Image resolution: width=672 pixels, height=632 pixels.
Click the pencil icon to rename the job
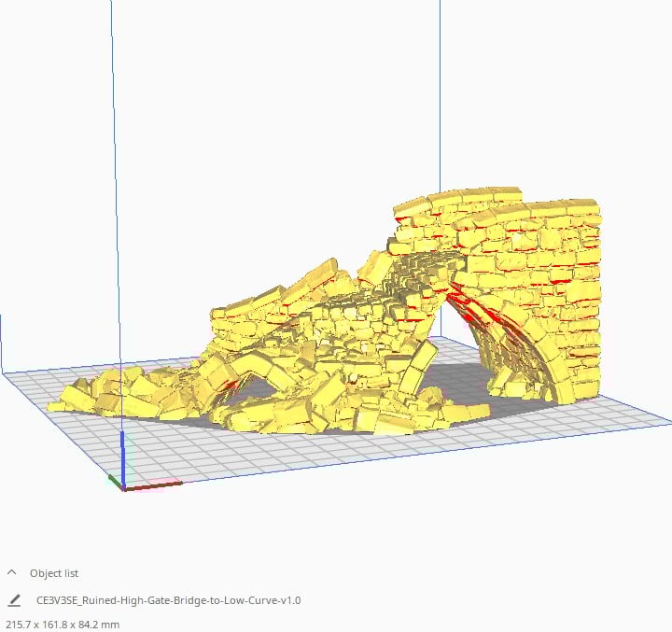click(x=13, y=600)
